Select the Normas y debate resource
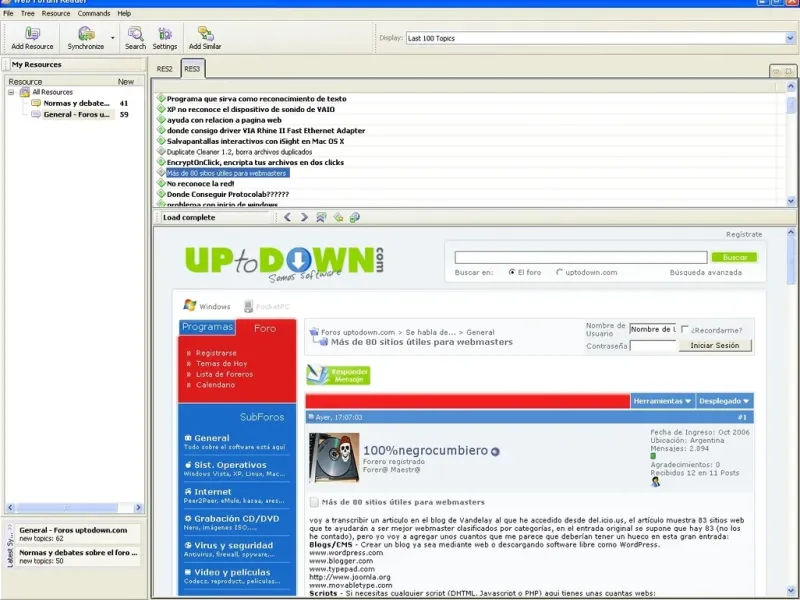 (77, 103)
